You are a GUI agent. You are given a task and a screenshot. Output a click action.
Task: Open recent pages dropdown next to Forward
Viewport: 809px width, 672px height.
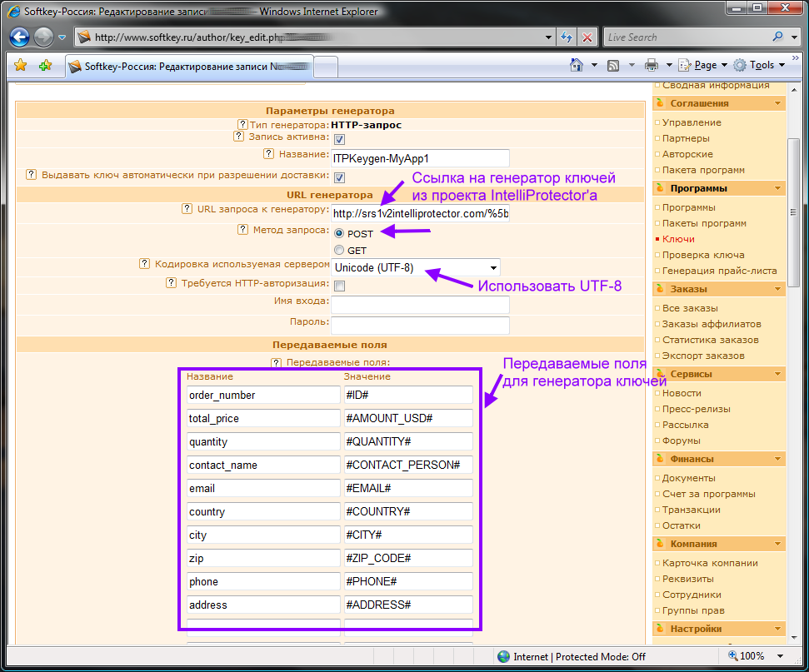pyautogui.click(x=62, y=37)
